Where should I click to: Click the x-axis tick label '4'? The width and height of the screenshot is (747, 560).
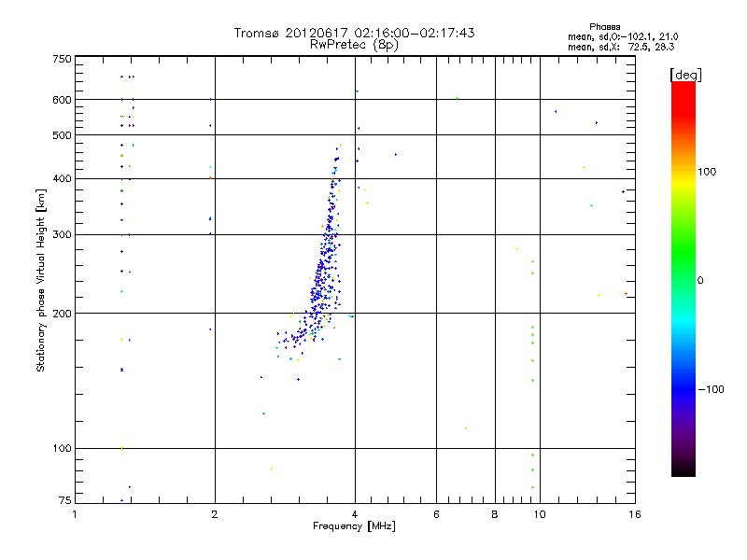(x=355, y=514)
